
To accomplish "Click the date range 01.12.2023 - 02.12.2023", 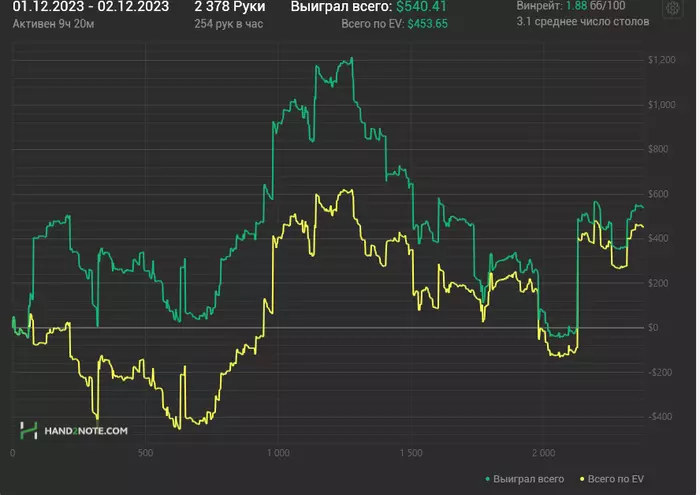I will 91,6.
